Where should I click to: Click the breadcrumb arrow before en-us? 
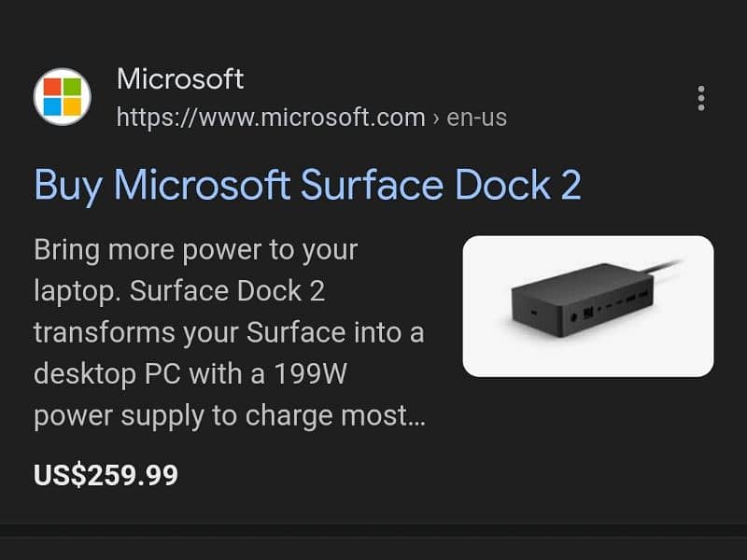436,119
